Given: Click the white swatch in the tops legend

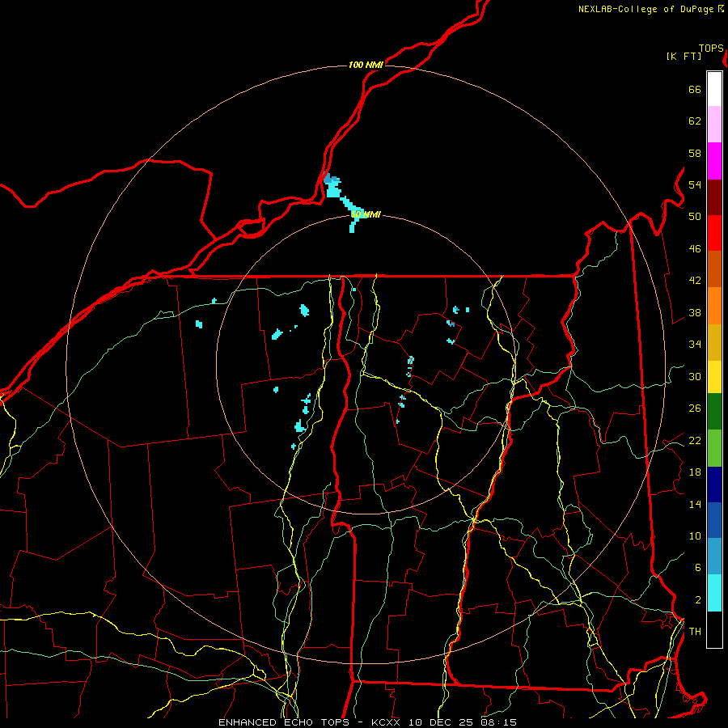Looking at the screenshot, I should [x=714, y=89].
